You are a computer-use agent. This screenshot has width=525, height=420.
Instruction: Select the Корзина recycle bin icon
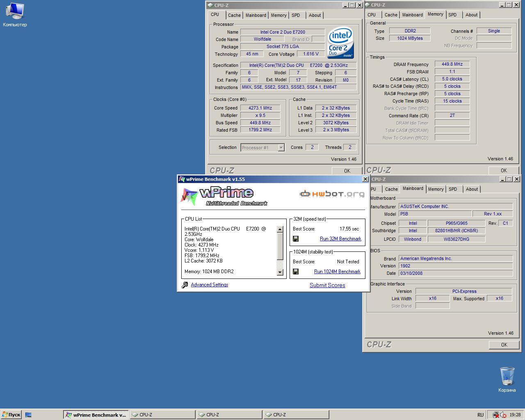tap(507, 379)
